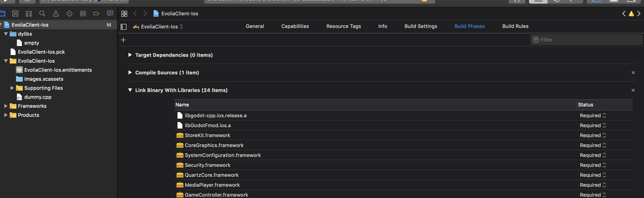The height and width of the screenshot is (198, 644).
Task: Toggle the project and targets list sidebar
Action: click(124, 27)
